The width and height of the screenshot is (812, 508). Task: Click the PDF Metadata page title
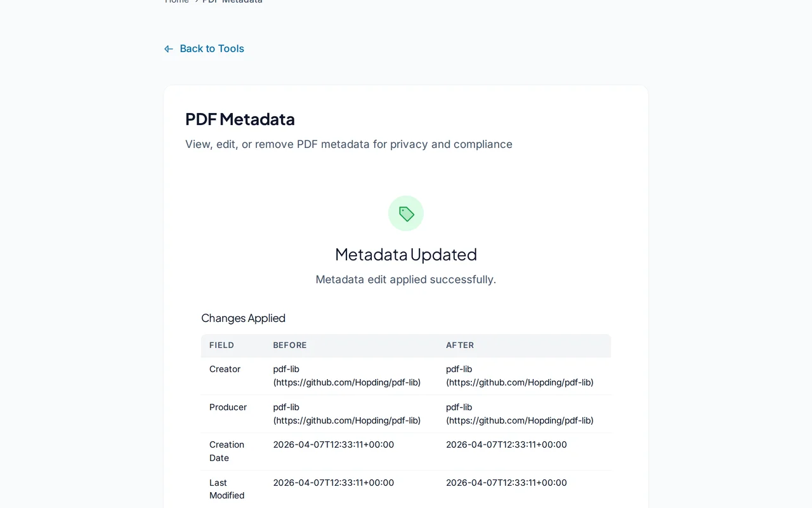[x=240, y=119]
